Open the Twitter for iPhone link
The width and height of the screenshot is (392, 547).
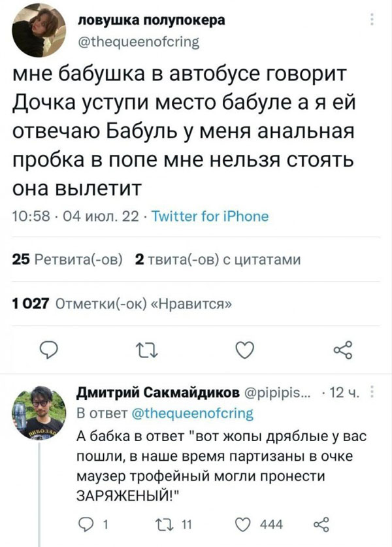point(210,216)
